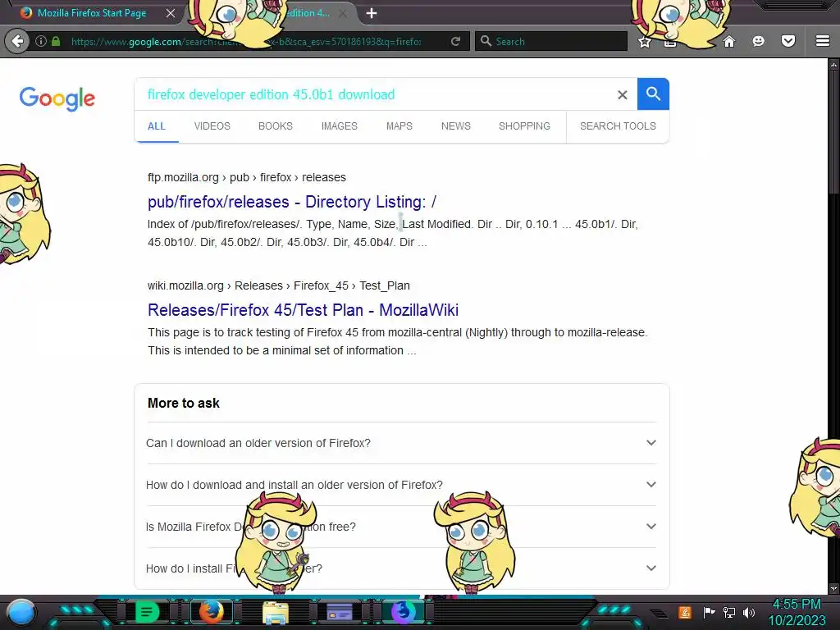Click the "This page is to track testing" snippet

pos(398,341)
